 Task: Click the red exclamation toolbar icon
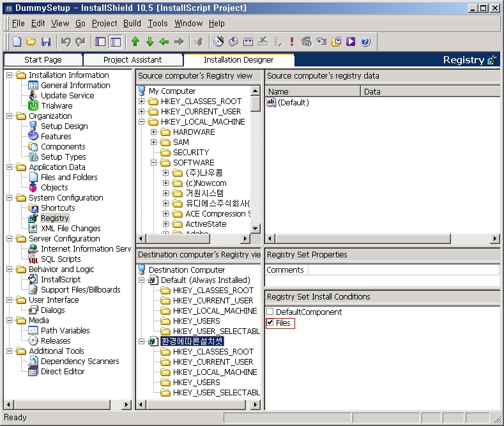(292, 42)
